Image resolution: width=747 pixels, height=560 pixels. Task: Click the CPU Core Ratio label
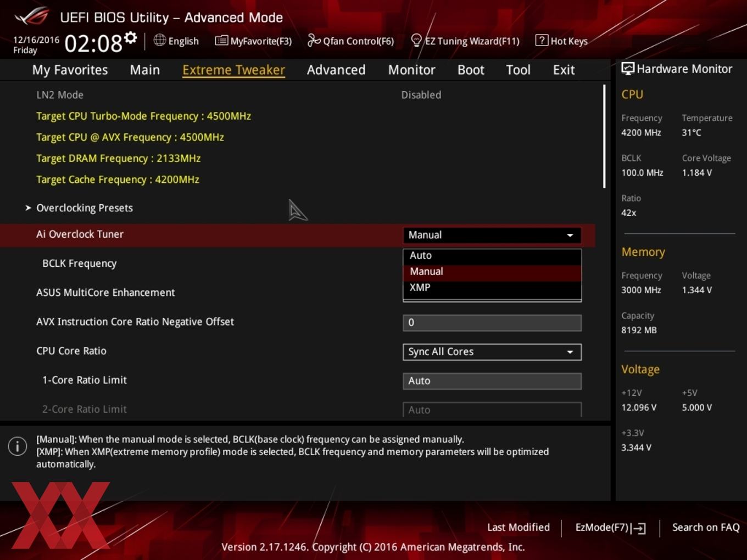(x=71, y=351)
